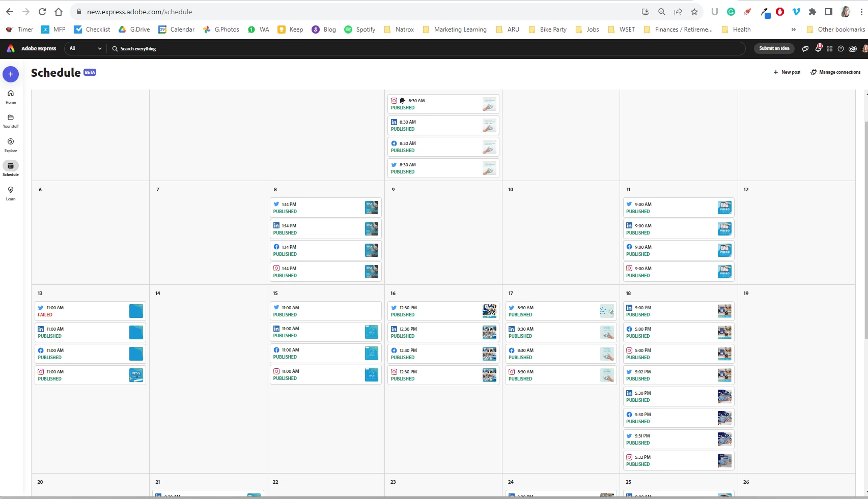
Task: Open the MFP bookmark
Action: point(53,30)
